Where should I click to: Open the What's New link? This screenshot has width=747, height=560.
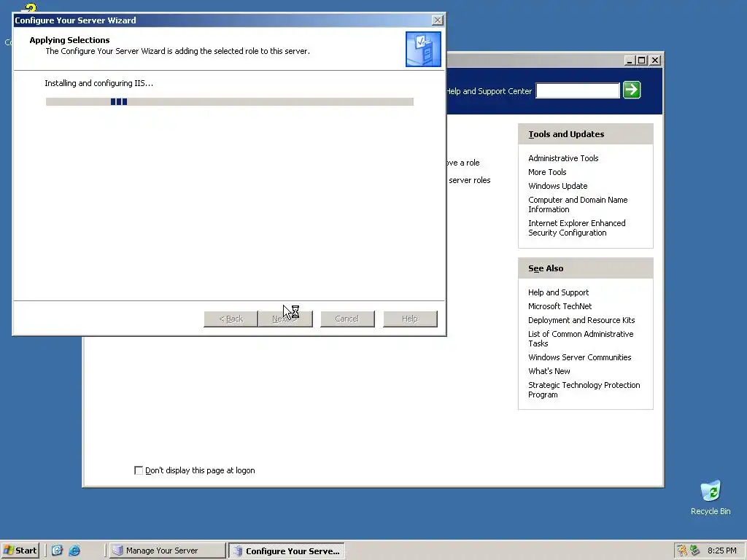coord(549,371)
